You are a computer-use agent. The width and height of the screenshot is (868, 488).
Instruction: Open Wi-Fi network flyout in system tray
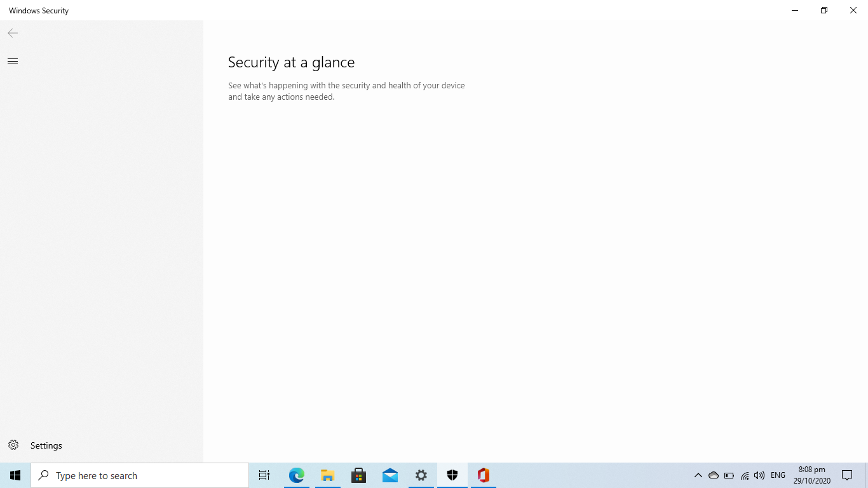[745, 475]
